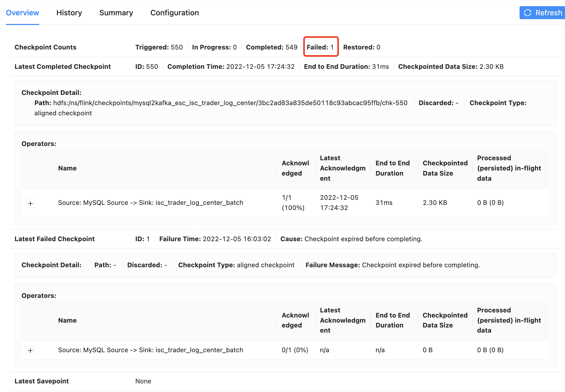Click the Latest Savepoint row
565x392 pixels.
42,381
